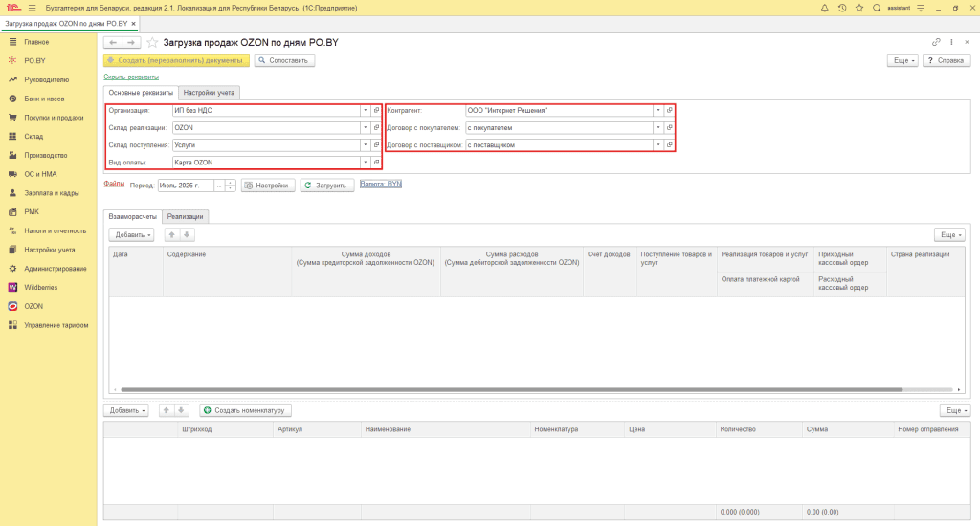The width and height of the screenshot is (980, 526).
Task: Open Управление тарифом section
Action: [56, 325]
